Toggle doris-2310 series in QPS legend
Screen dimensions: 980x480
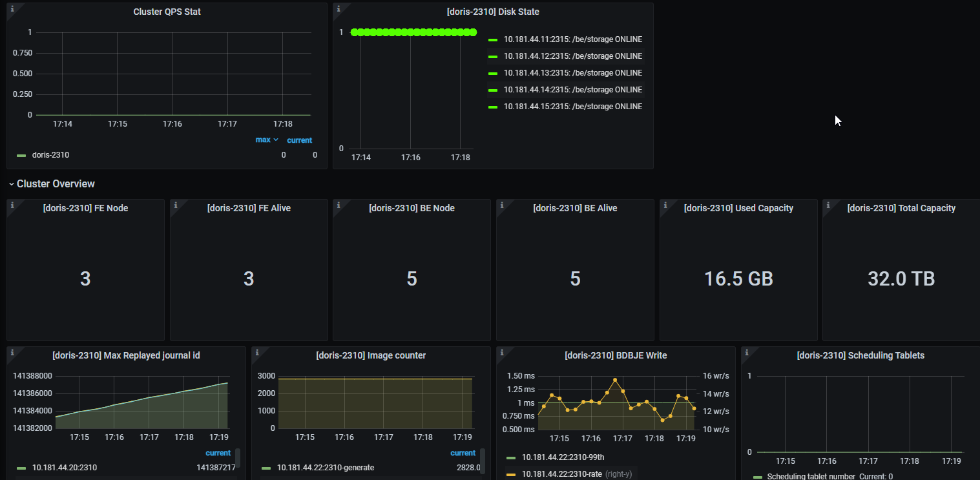[50, 155]
